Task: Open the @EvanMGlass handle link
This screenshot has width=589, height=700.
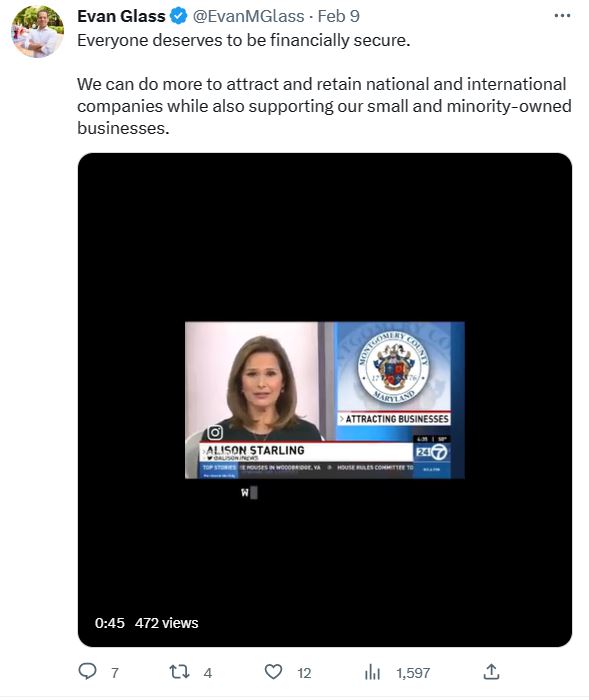Action: tap(248, 16)
